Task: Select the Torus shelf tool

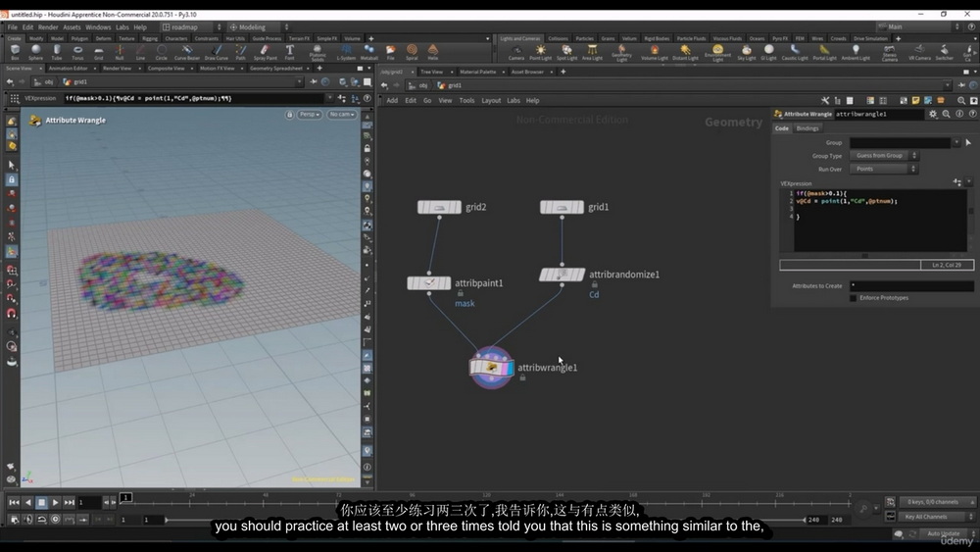Action: [x=77, y=52]
